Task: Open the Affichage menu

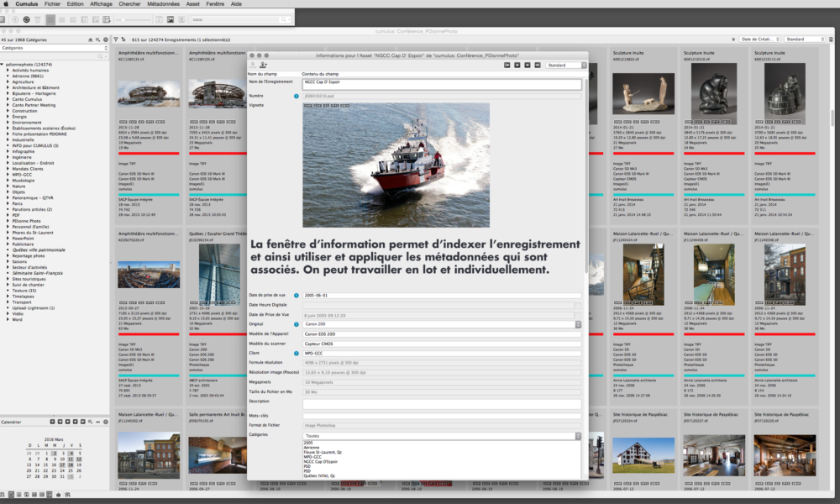Action: click(x=102, y=3)
